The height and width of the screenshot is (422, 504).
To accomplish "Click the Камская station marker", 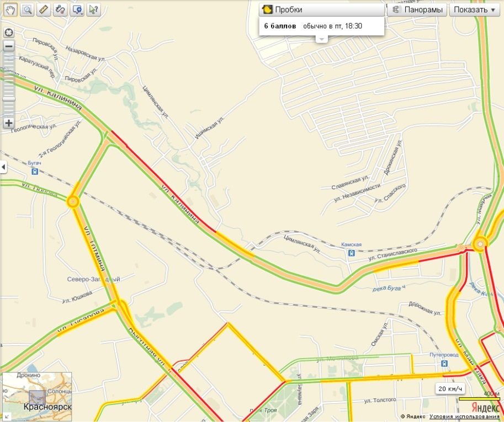I will tap(352, 253).
